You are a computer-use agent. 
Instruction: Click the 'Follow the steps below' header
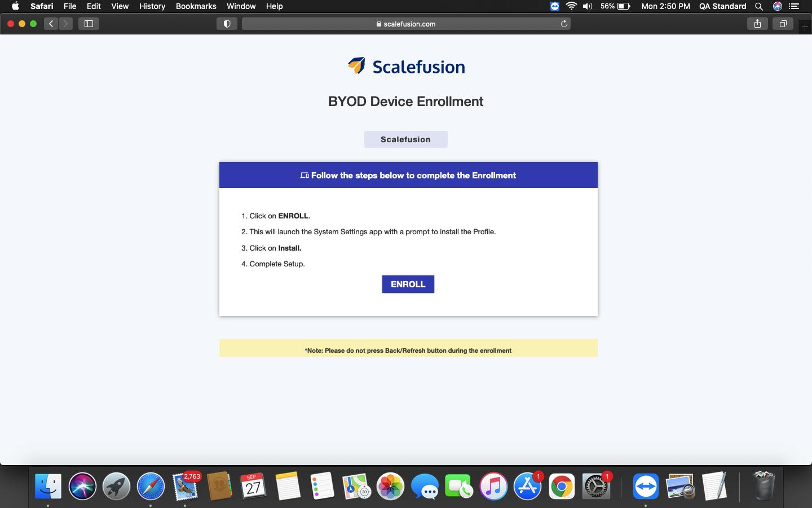tap(408, 175)
